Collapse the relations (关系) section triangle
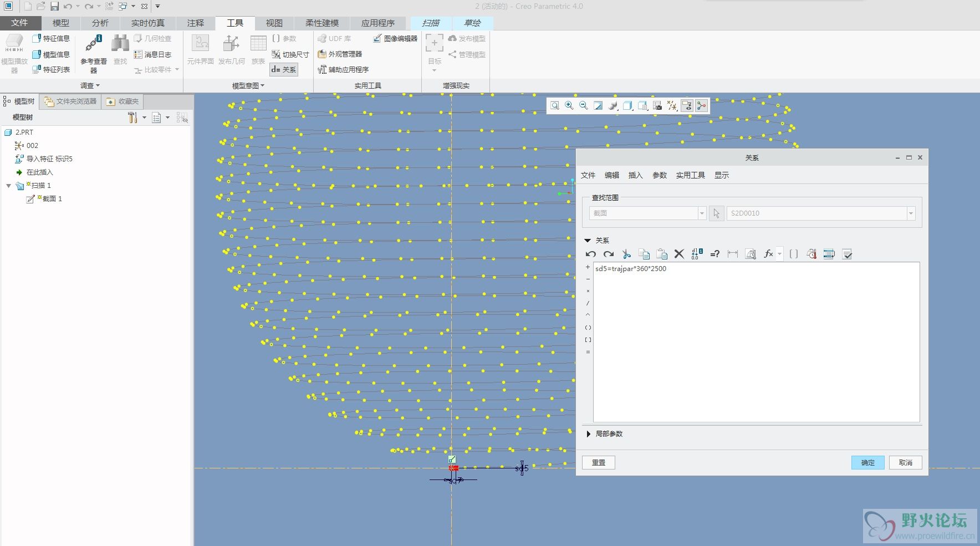 coord(588,241)
